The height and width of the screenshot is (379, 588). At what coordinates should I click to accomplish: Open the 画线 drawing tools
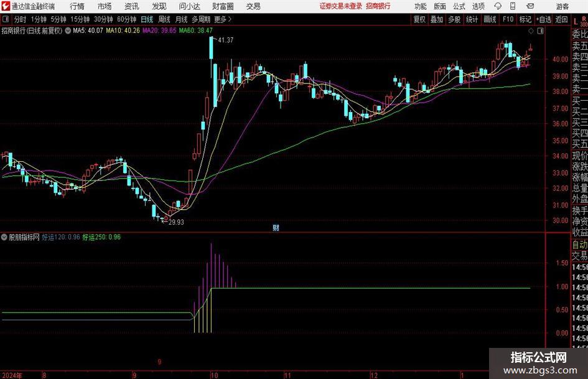point(490,19)
